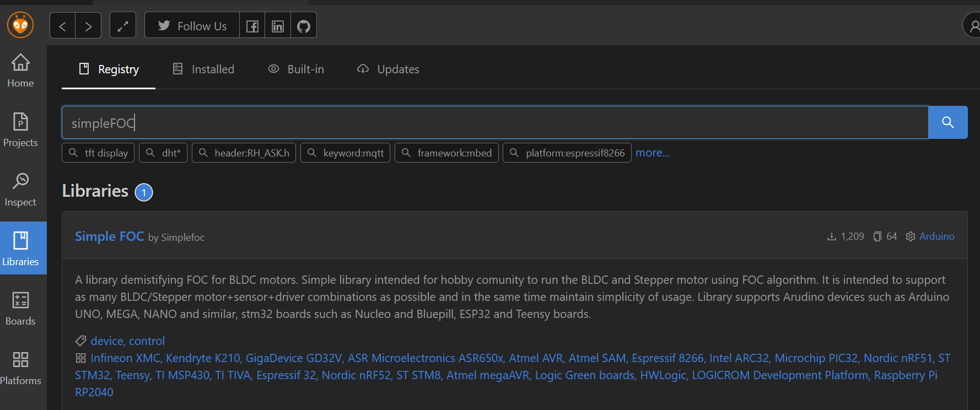The image size is (980, 410).
Task: Click the 1,209 downloads counter
Action: click(x=846, y=236)
